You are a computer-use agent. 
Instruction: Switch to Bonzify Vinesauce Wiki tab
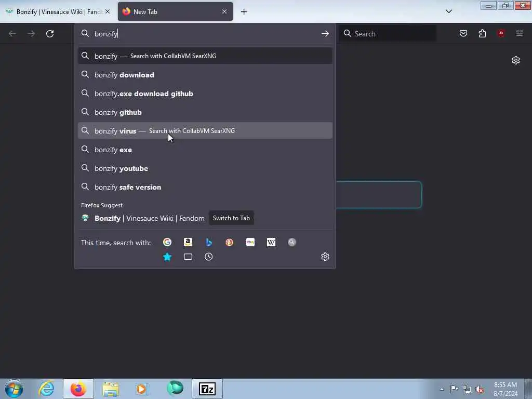coord(58,11)
